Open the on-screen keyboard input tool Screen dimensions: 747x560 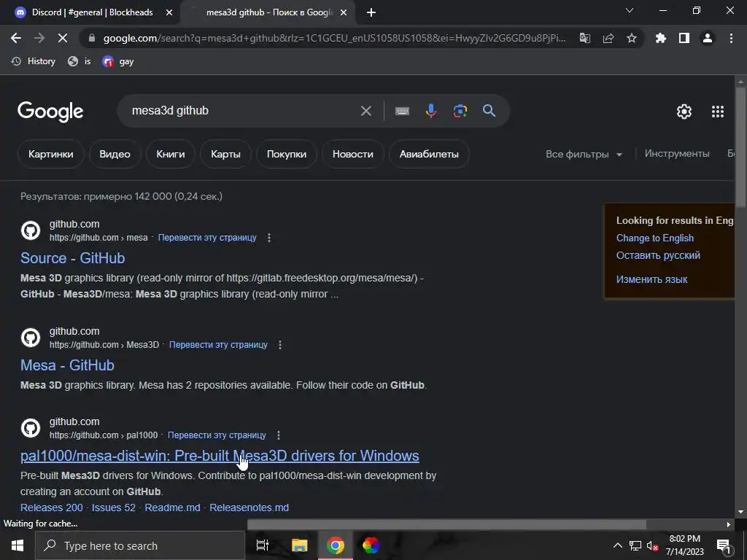(402, 111)
